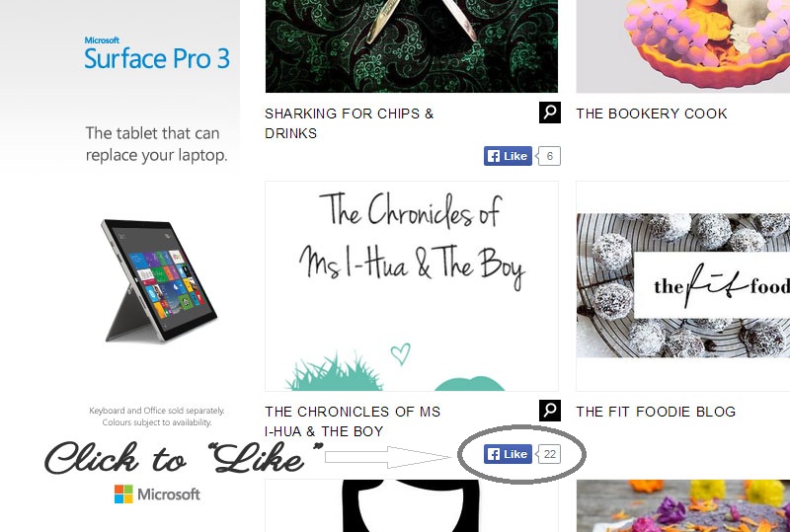Click the Chronicles of Ms I-Hua thumbnail image
This screenshot has height=532, width=790.
click(412, 286)
